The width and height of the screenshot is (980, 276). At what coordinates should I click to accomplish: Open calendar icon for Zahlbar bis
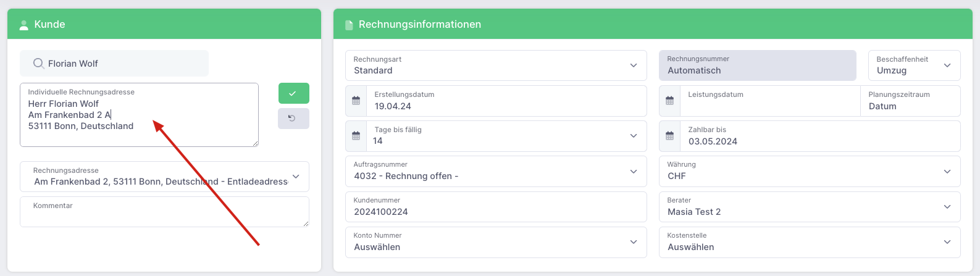click(x=670, y=136)
